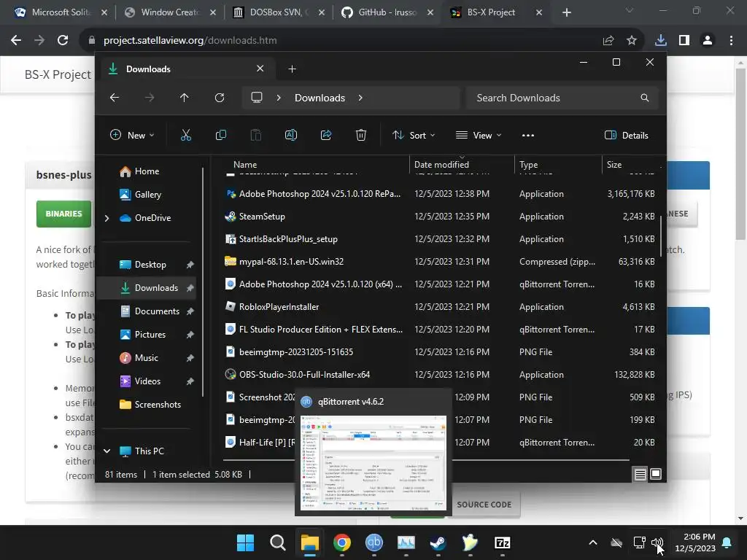Screen dimensions: 747x560
Task: Click SOURCE CODE button on webpage
Action: pyautogui.click(x=484, y=505)
